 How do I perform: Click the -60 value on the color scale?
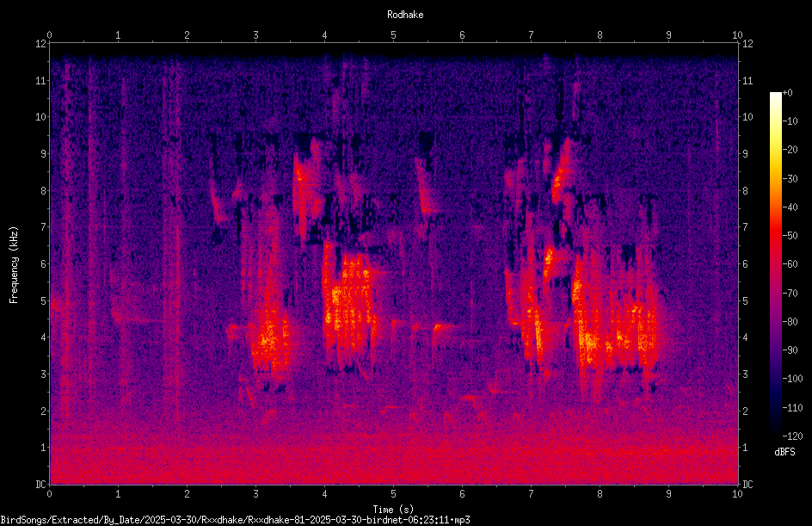(790, 264)
